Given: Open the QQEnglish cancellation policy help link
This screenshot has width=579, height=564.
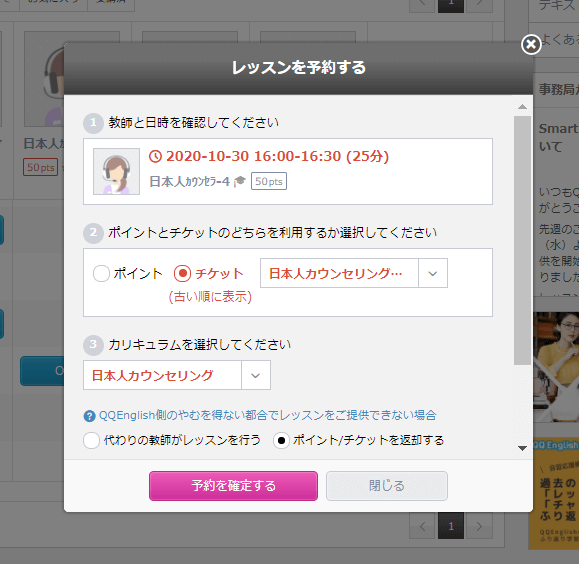Looking at the screenshot, I should 267,415.
